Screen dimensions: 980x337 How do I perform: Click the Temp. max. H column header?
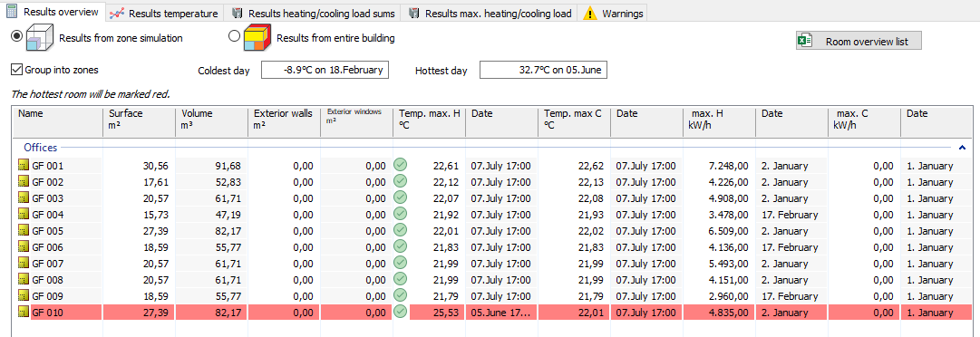click(429, 121)
